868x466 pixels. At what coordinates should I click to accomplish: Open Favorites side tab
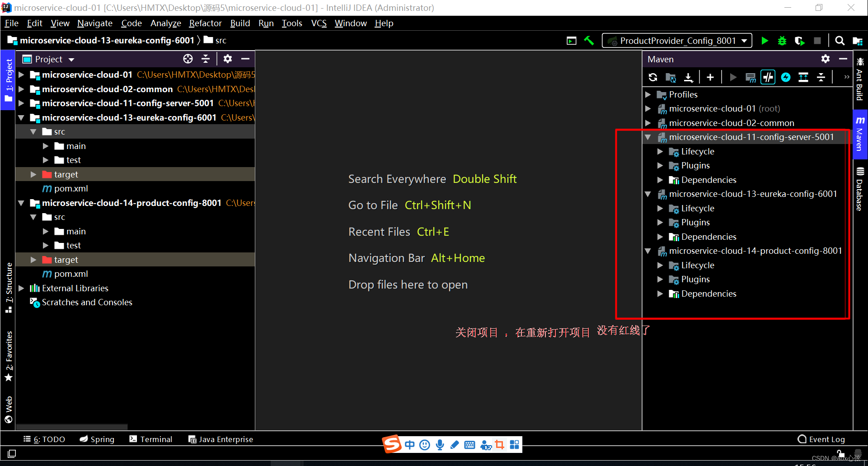point(9,356)
